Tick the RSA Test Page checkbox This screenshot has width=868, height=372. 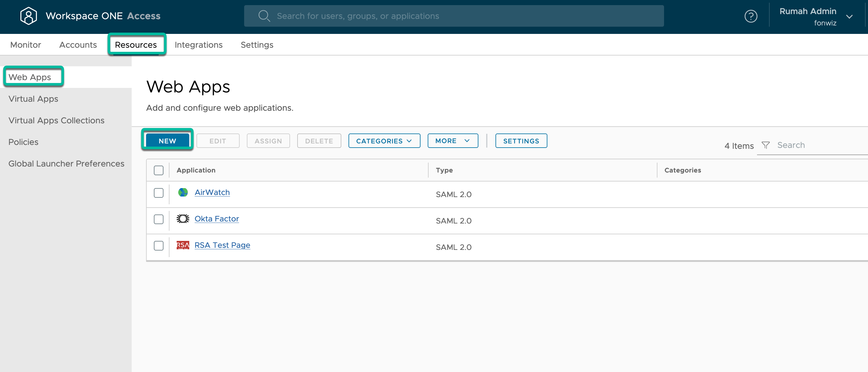coord(158,246)
